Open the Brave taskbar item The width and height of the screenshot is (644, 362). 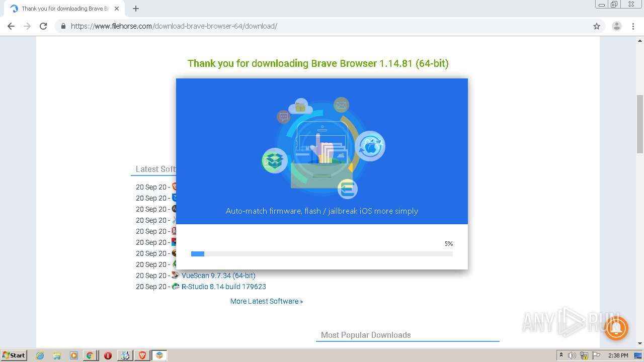(x=142, y=355)
